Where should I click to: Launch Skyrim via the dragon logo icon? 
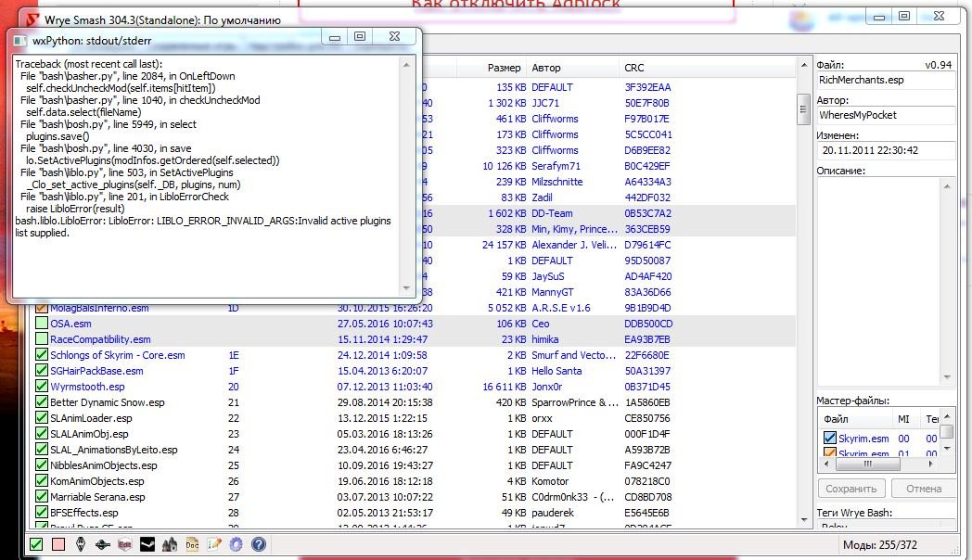tap(81, 545)
